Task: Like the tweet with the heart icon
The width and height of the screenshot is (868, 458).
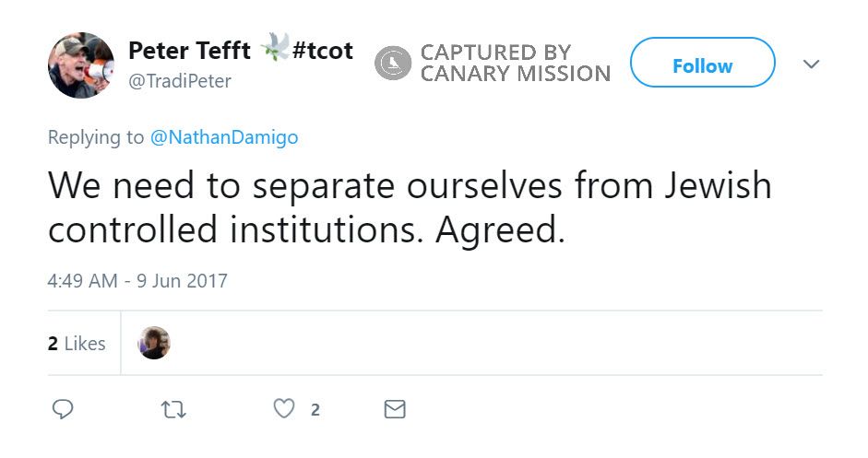Action: [286, 408]
